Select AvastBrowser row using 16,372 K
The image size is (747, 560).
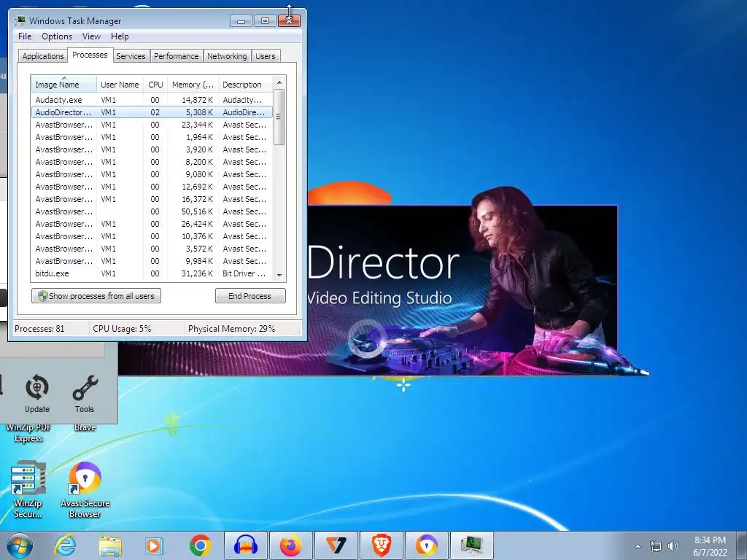[x=152, y=199]
